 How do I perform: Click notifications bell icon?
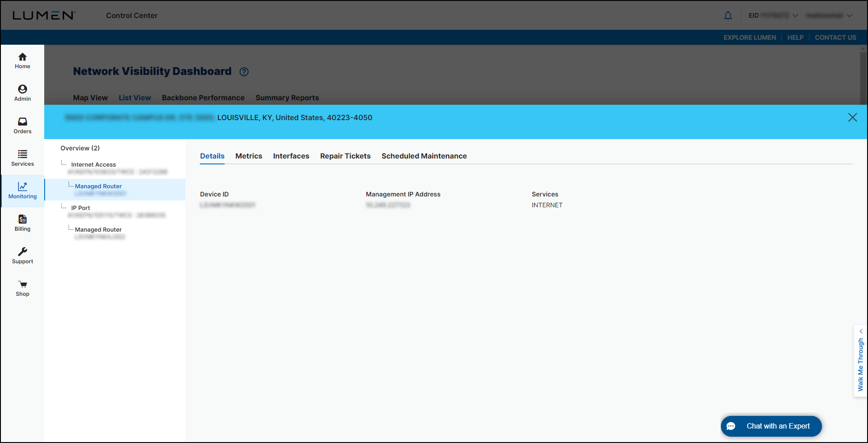(728, 16)
